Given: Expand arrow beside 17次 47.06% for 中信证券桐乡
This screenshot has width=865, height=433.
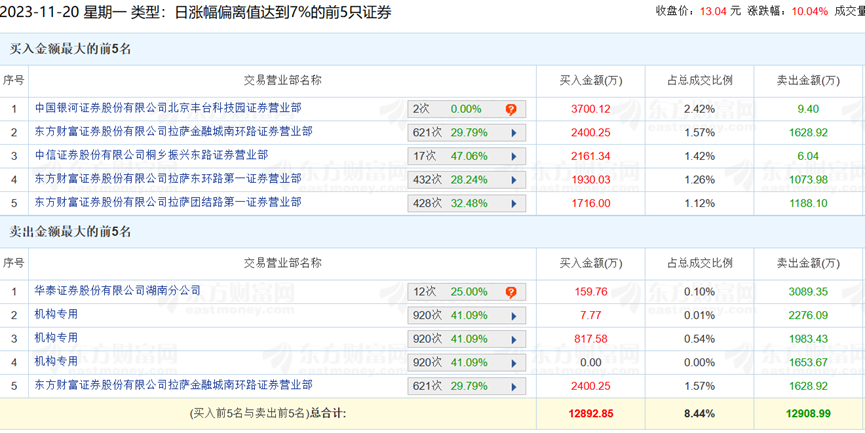Looking at the screenshot, I should click(x=514, y=157).
